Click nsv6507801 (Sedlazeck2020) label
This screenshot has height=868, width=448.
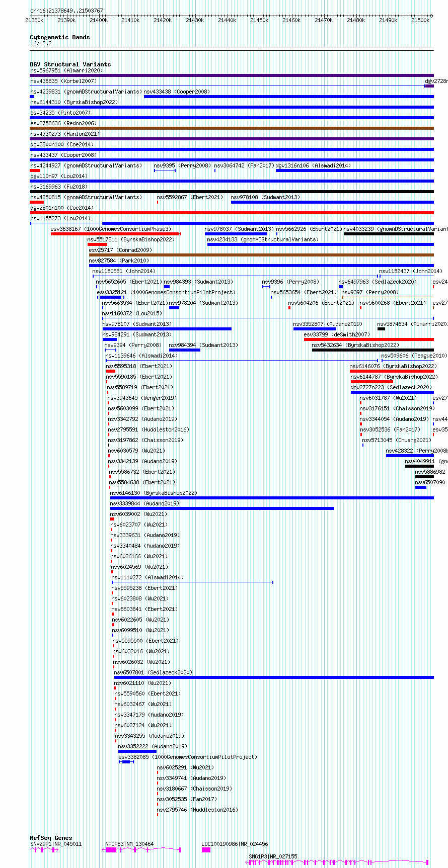point(153,672)
